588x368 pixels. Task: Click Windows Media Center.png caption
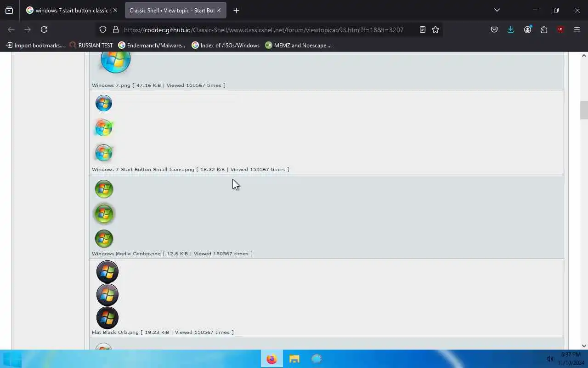[x=172, y=253]
